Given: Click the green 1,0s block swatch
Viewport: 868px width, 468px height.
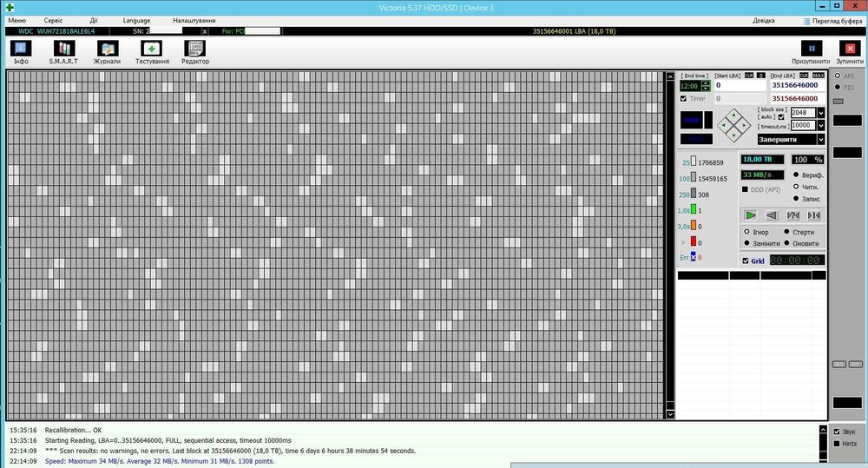Looking at the screenshot, I should click(x=693, y=209).
